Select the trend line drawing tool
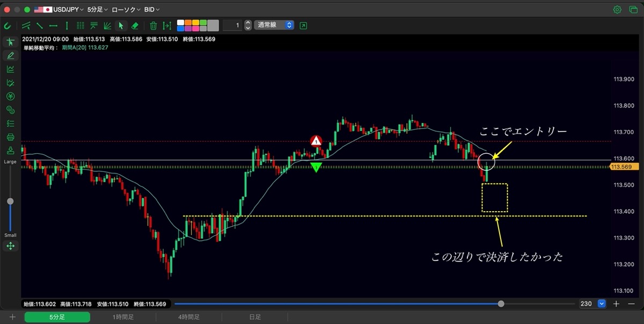Viewport: 644px width, 324px height. tap(26, 25)
